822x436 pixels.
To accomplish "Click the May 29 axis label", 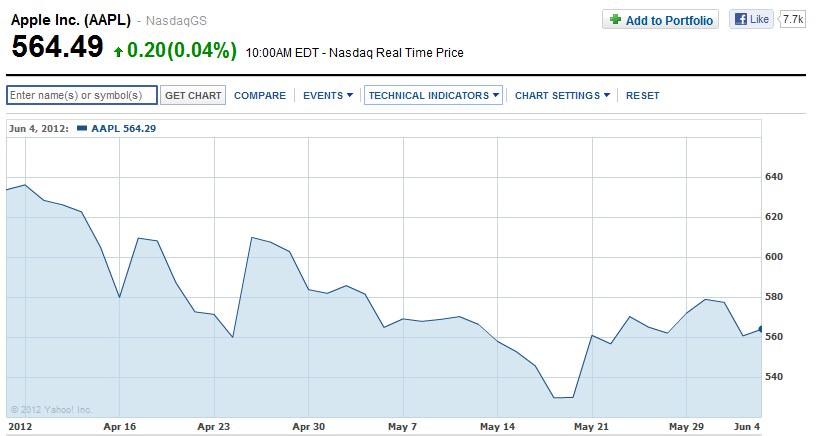I will pos(686,427).
